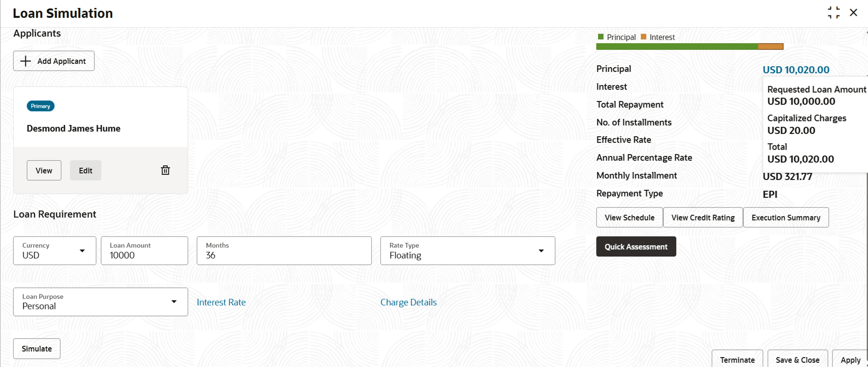
Task: Click the green Principal portion of the bar
Action: (x=677, y=47)
